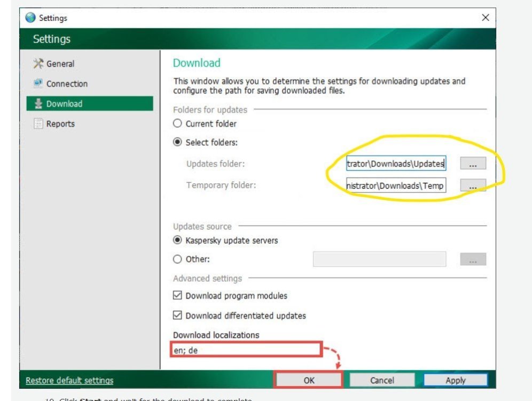The height and width of the screenshot is (401, 532).
Task: Click the Download arrow icon in sidebar
Action: click(x=38, y=104)
